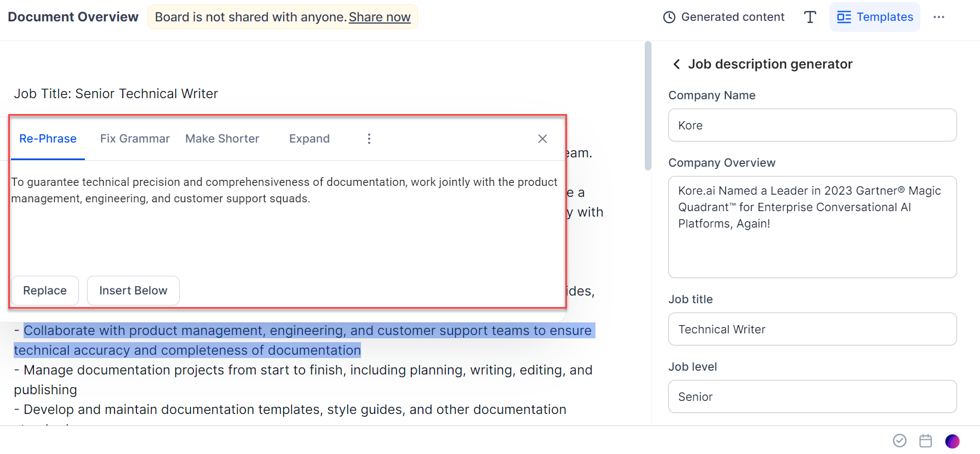Choose the Make Shorter tab
Screen dimensions: 980x454
(222, 139)
